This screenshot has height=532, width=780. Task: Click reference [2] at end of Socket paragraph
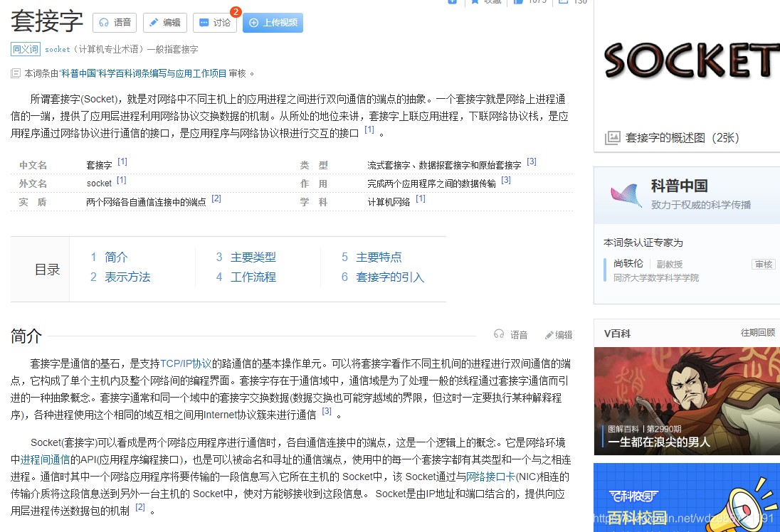140,507
